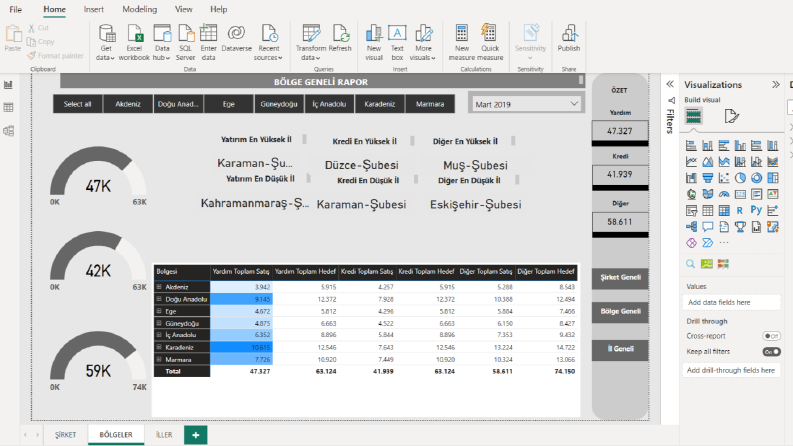Viewport: 793px width, 446px height.
Task: Switch to the View ribbon tab
Action: (184, 9)
